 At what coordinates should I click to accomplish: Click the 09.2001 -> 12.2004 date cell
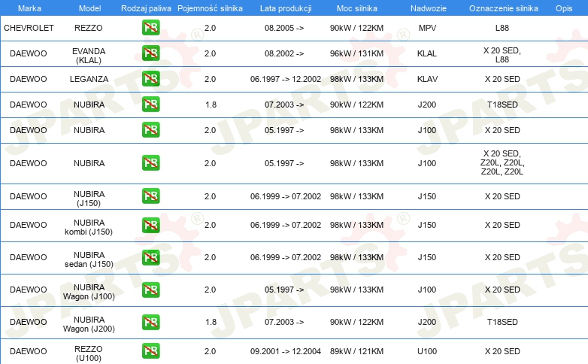[286, 351]
